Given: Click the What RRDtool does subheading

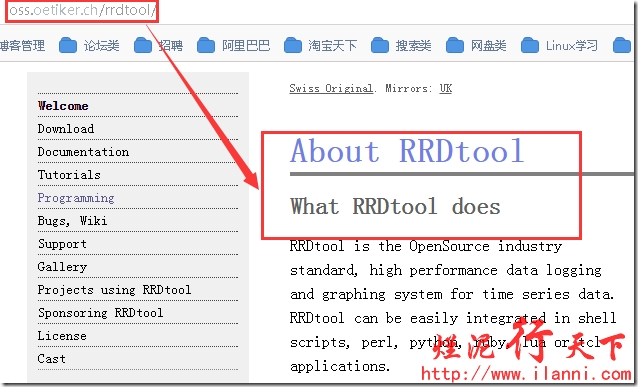Looking at the screenshot, I should (x=395, y=206).
